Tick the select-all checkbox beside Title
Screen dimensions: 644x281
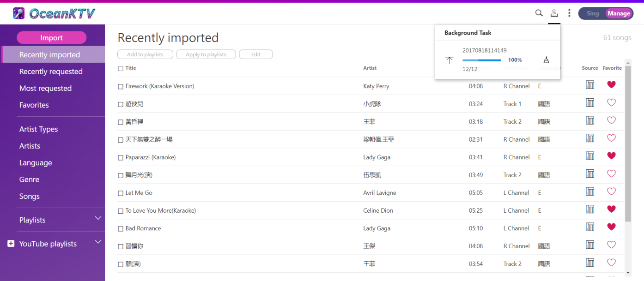point(121,68)
